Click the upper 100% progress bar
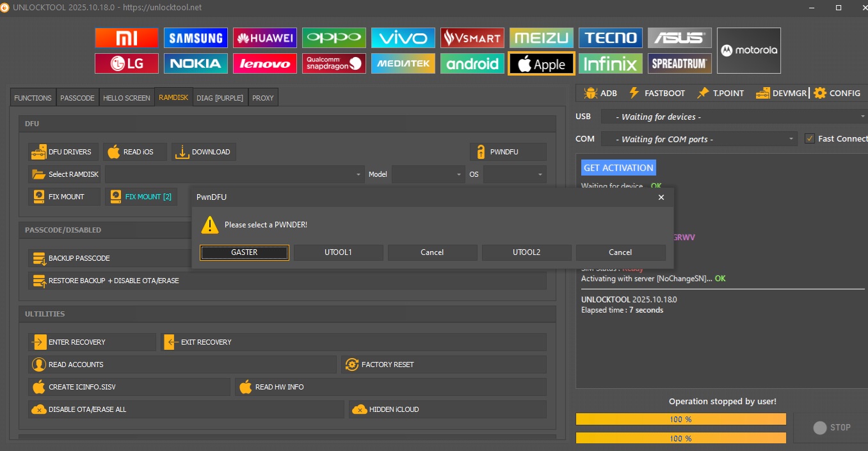 pyautogui.click(x=680, y=419)
